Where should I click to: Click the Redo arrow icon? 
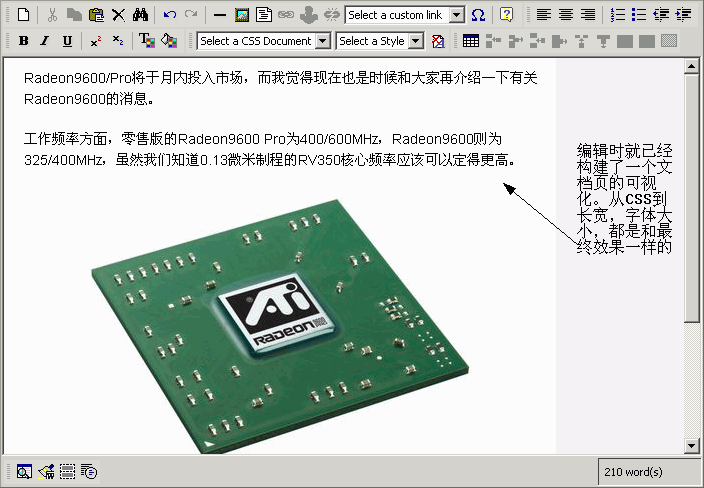[x=192, y=15]
